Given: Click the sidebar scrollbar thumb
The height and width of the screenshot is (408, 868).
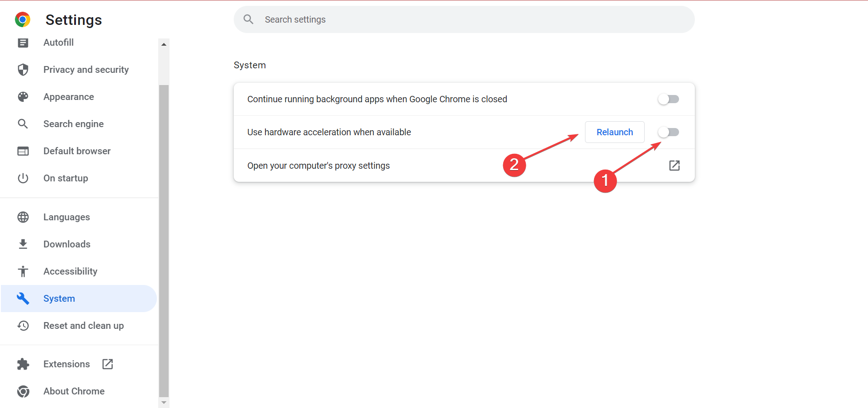Looking at the screenshot, I should coord(164,241).
